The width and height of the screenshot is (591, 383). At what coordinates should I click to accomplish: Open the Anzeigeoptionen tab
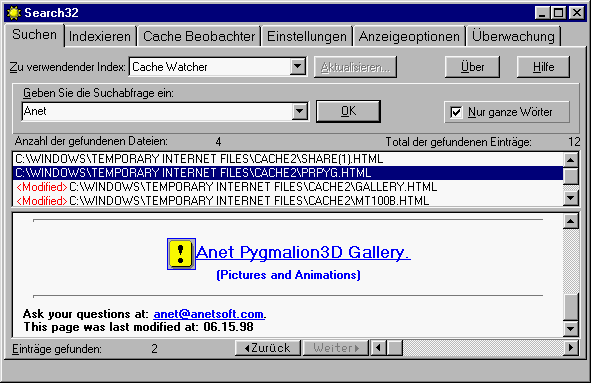click(409, 37)
